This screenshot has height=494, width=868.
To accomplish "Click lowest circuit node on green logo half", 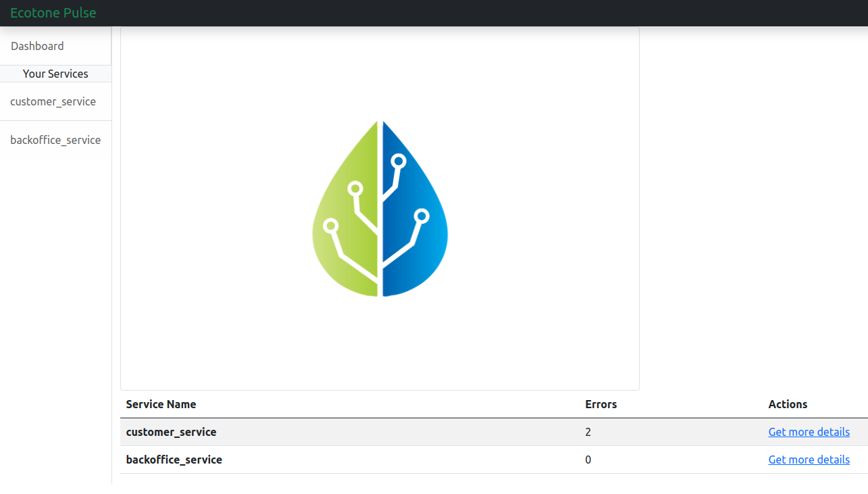I will click(x=330, y=226).
